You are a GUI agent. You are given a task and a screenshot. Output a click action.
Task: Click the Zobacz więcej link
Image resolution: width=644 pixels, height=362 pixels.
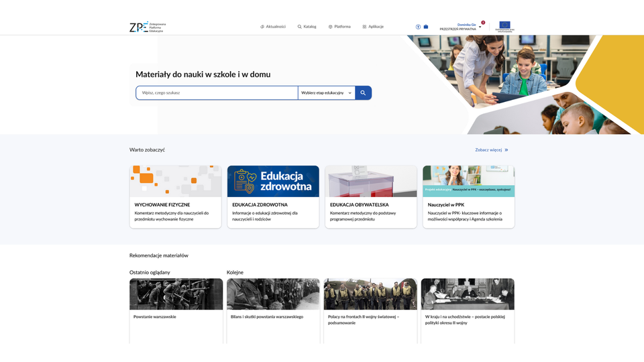coord(488,150)
